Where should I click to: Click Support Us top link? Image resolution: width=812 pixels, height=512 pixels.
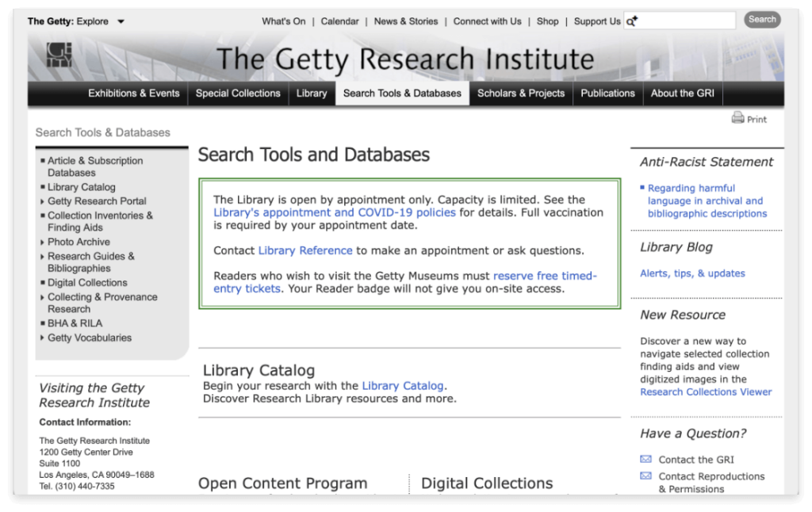pos(597,21)
